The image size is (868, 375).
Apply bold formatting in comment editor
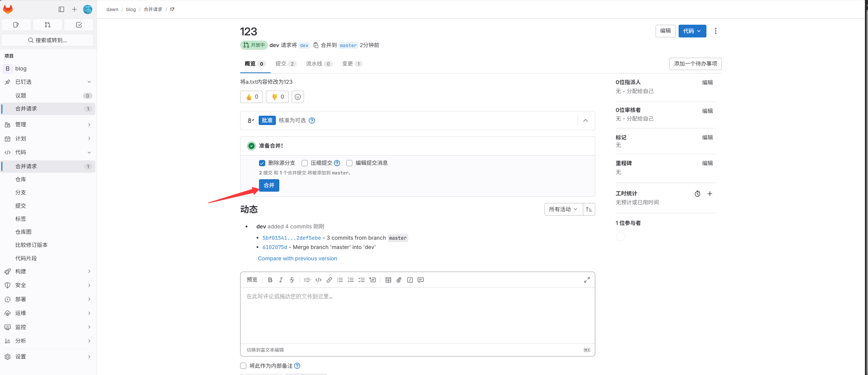[270, 280]
